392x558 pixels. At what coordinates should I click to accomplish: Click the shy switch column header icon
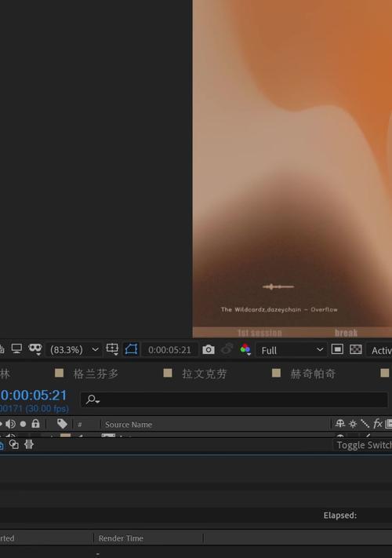tap(340, 424)
